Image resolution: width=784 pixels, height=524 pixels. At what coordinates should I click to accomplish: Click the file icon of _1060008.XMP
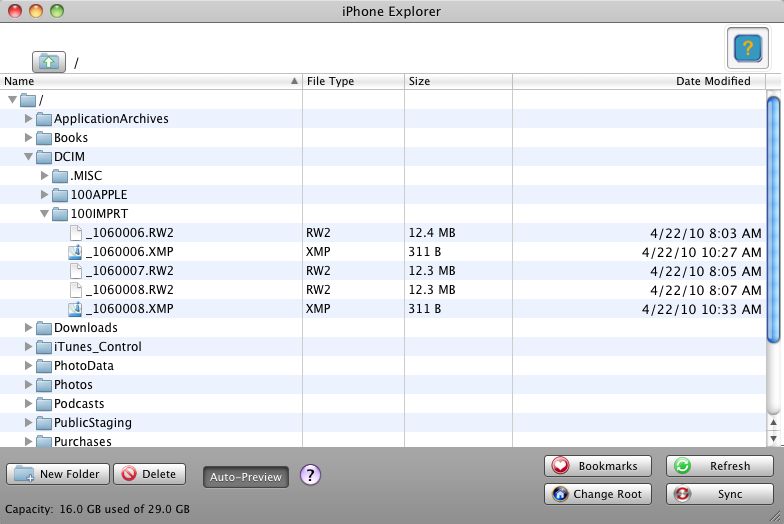click(x=75, y=309)
